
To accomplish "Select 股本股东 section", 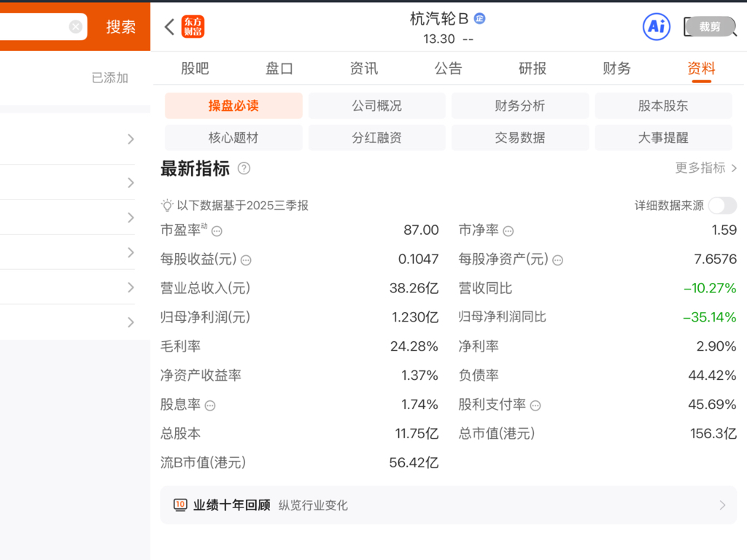I will 663,106.
